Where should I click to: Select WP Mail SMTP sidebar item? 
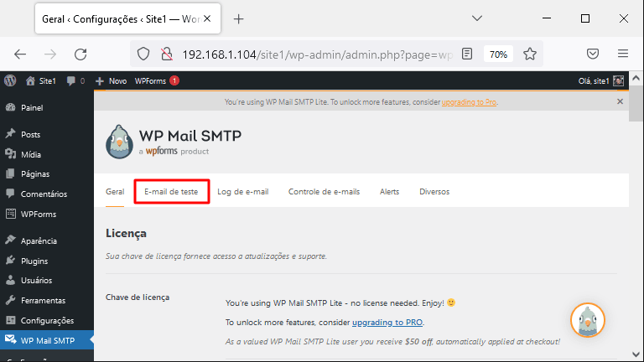pos(47,340)
